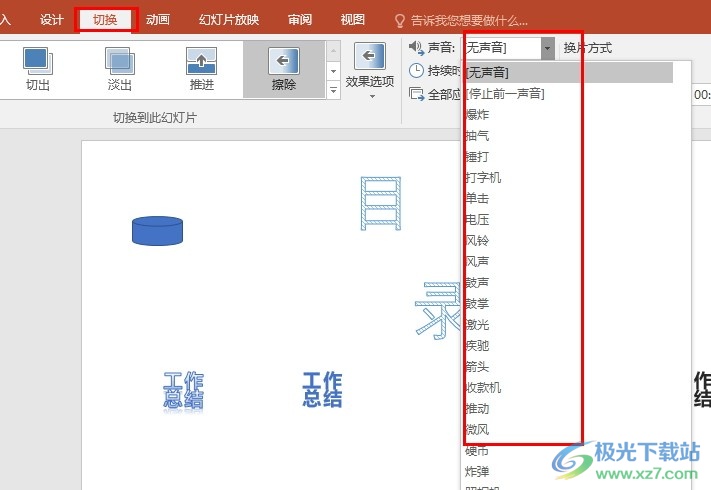Switch to the 动画 tab
This screenshot has height=490, width=711.
tap(158, 19)
